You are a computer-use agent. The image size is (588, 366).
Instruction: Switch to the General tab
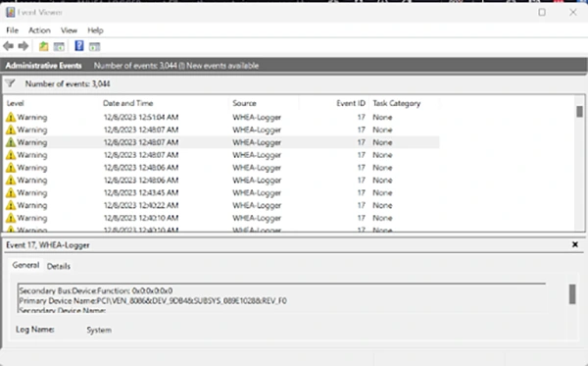(x=25, y=265)
